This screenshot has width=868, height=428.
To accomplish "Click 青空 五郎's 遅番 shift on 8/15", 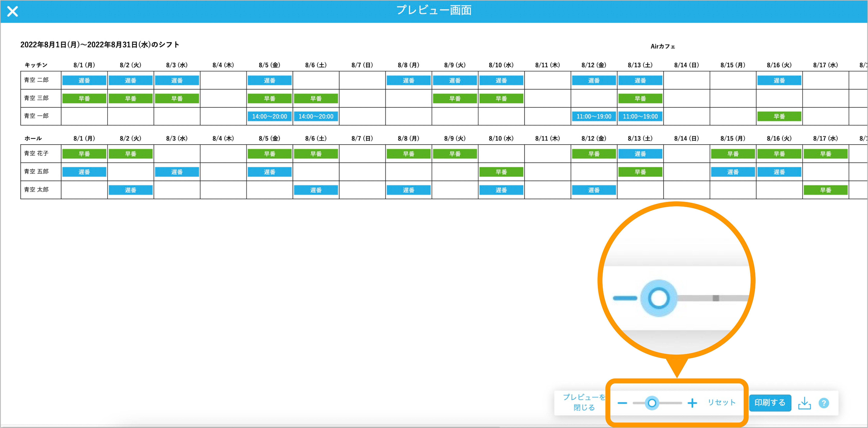I will [733, 172].
